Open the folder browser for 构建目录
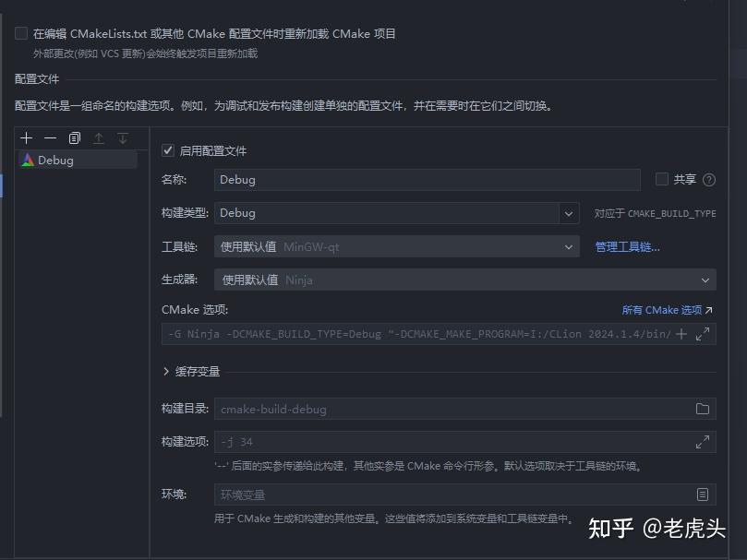This screenshot has height=560, width=747. pyautogui.click(x=701, y=408)
